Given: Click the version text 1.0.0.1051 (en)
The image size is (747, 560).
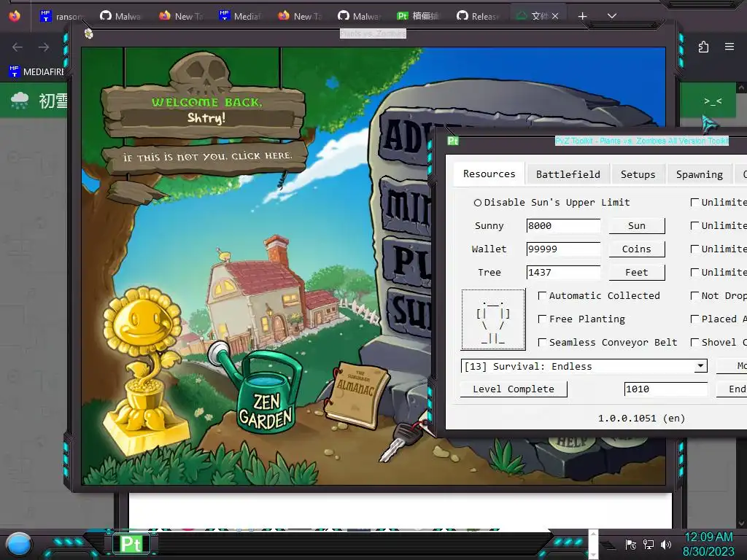Looking at the screenshot, I should click(641, 418).
